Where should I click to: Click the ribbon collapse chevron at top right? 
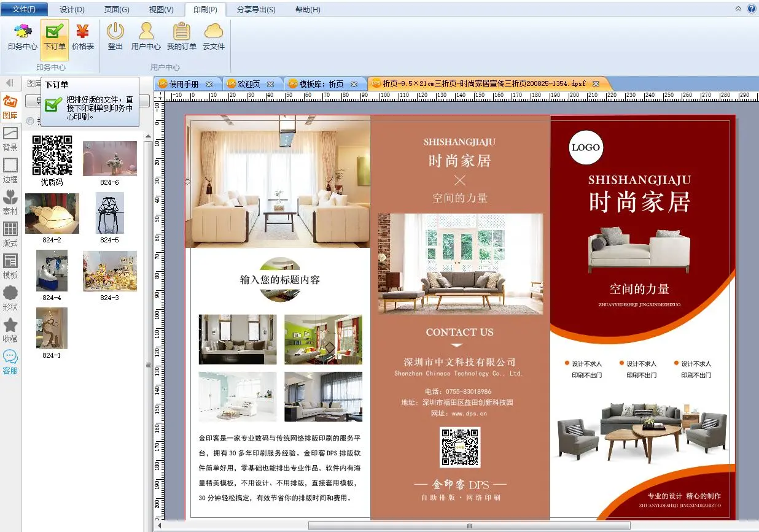tap(738, 9)
